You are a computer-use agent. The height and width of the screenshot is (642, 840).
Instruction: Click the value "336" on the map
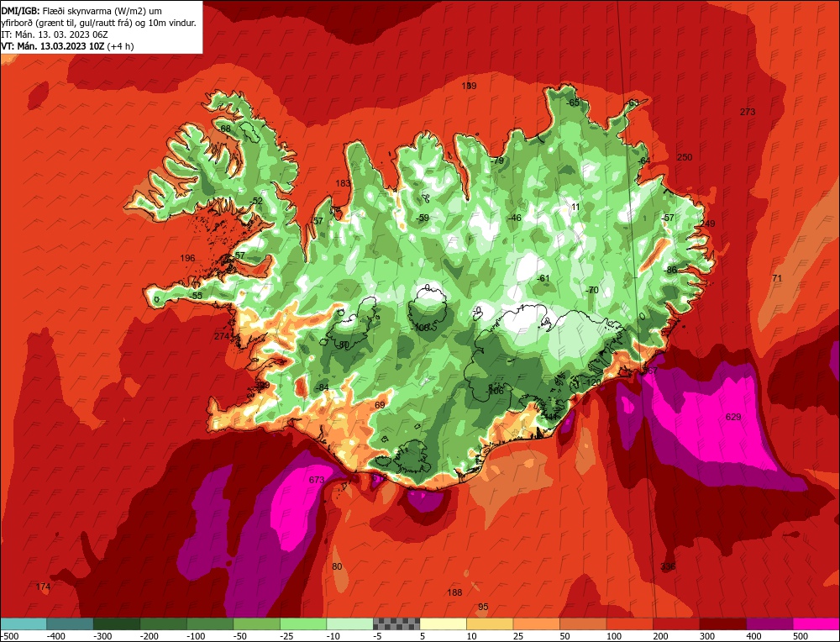point(668,566)
